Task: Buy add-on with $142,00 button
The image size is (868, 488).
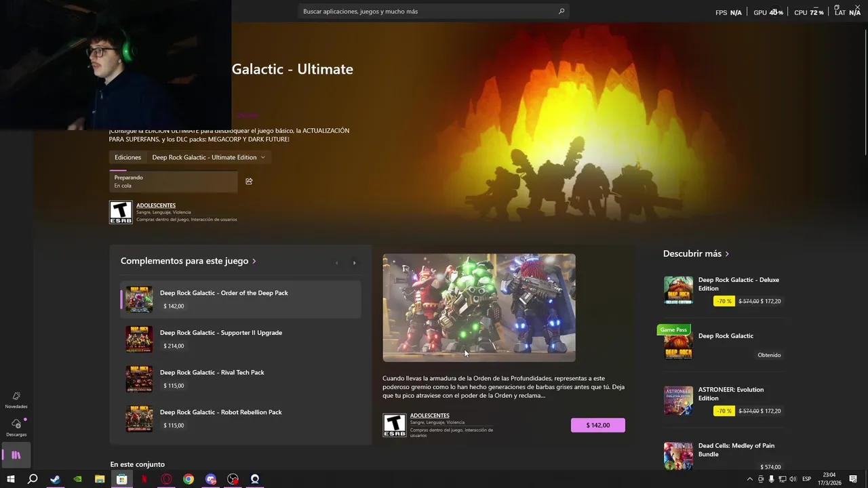Action: pyautogui.click(x=598, y=425)
